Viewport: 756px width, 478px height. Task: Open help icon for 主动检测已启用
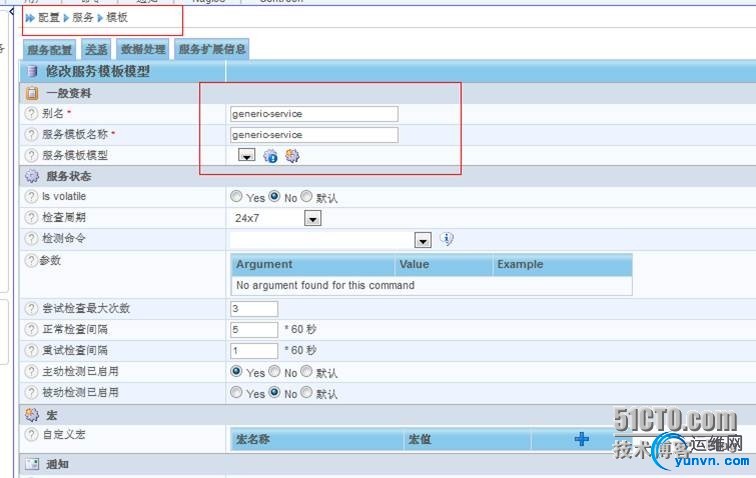tap(31, 371)
